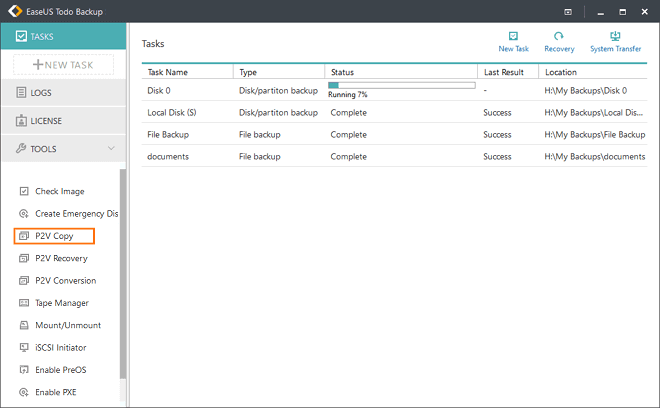Open the Logs sidebar tab
This screenshot has width=660, height=408.
(x=63, y=93)
